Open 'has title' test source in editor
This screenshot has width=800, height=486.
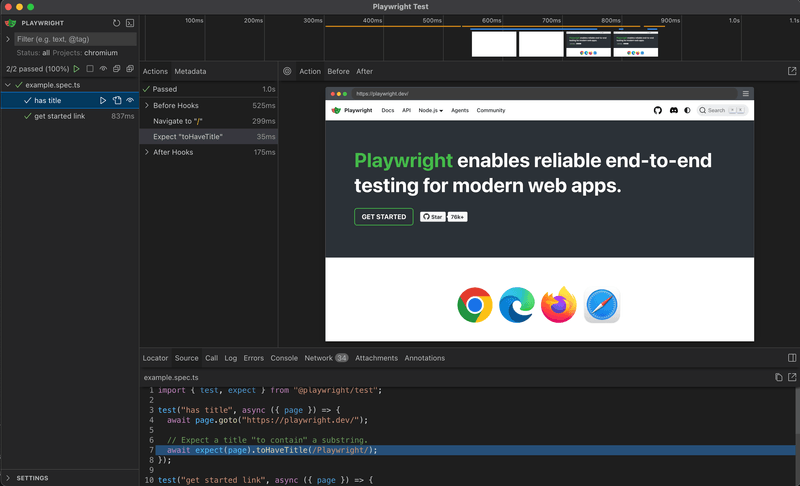click(117, 100)
